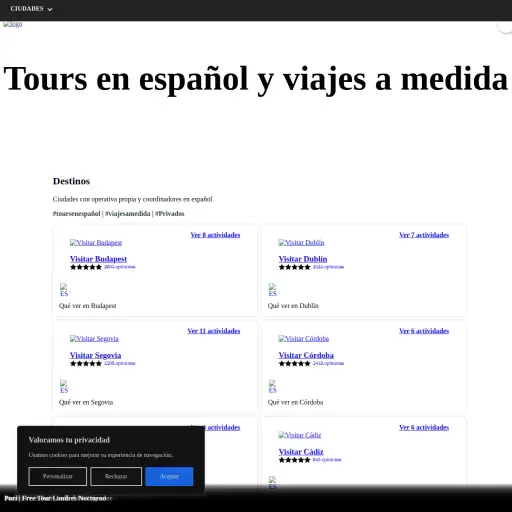The width and height of the screenshot is (512, 512).
Task: Open the Visitar Dublín image thumbnail
Action: pyautogui.click(x=301, y=243)
